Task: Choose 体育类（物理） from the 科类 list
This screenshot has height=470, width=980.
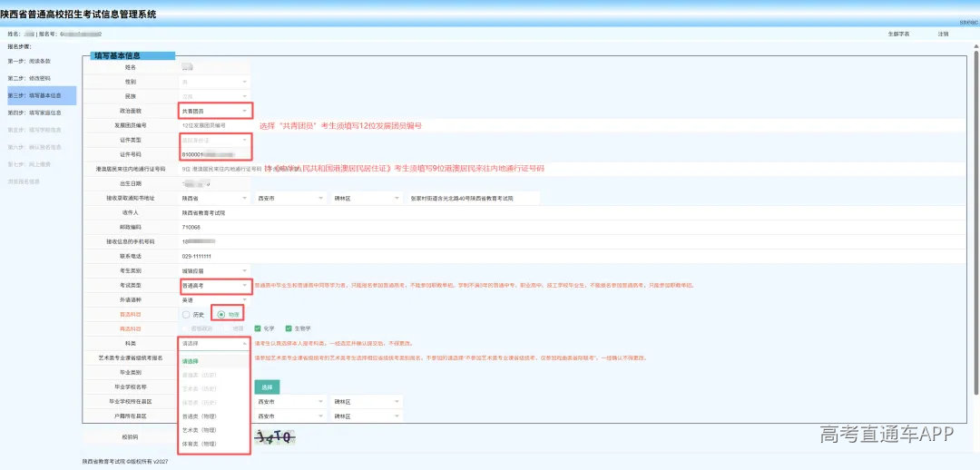Action: coord(214,444)
